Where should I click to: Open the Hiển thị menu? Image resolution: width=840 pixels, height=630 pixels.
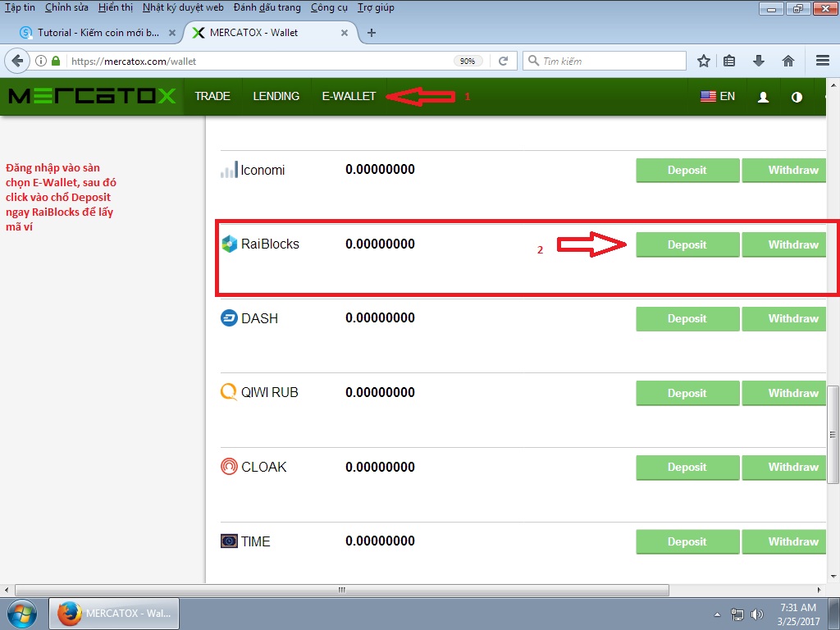pyautogui.click(x=115, y=7)
